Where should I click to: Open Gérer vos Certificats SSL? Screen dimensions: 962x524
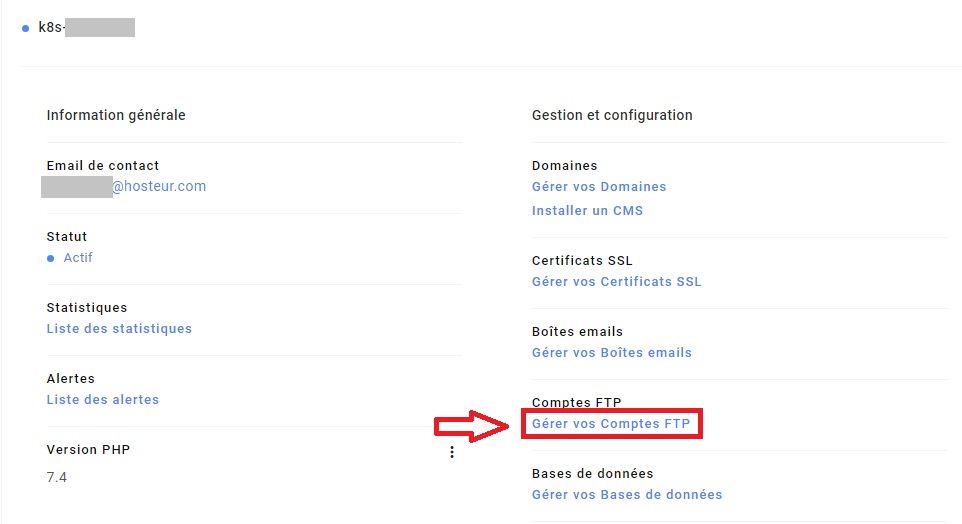[x=616, y=282]
